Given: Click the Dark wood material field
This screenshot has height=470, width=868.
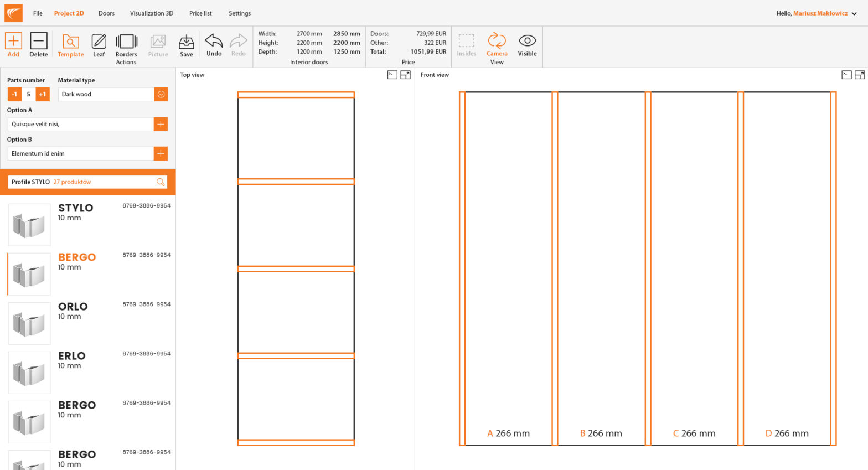Looking at the screenshot, I should [x=106, y=94].
